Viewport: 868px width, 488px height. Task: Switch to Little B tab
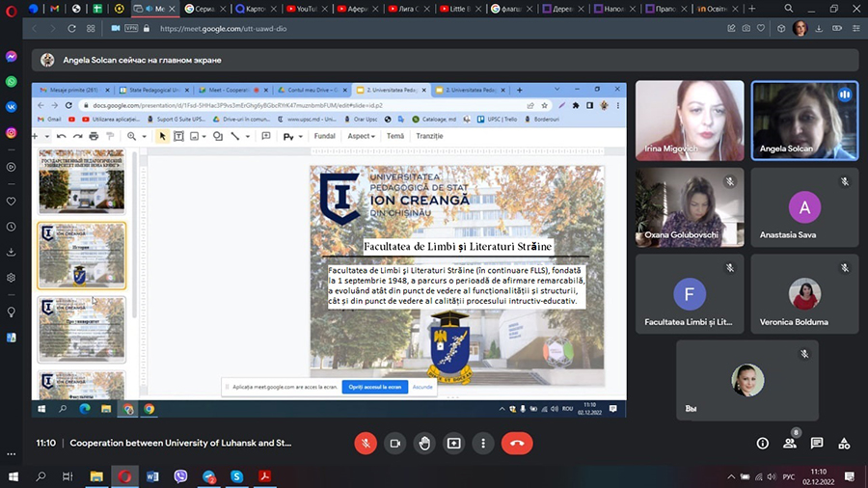[x=459, y=9]
